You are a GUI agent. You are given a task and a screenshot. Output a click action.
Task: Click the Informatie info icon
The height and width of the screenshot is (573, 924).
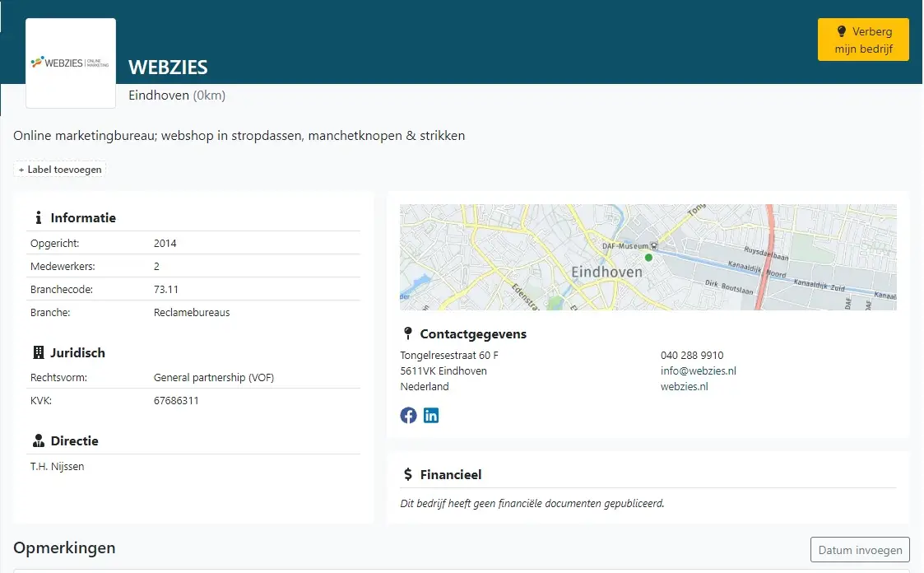pos(39,217)
